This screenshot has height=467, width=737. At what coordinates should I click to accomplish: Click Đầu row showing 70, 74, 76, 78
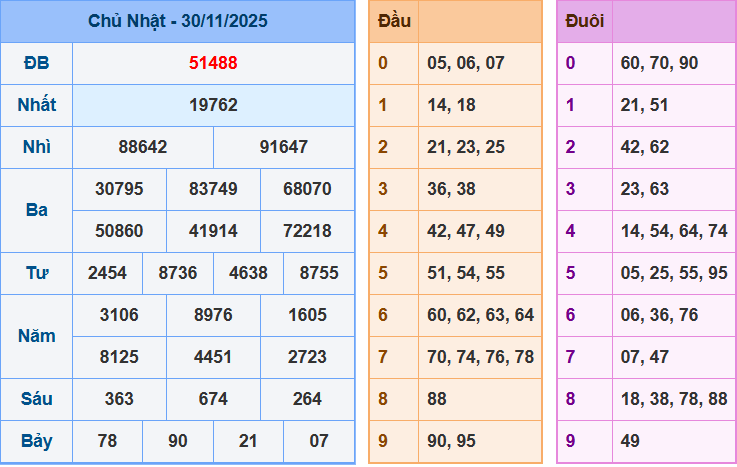pos(480,357)
